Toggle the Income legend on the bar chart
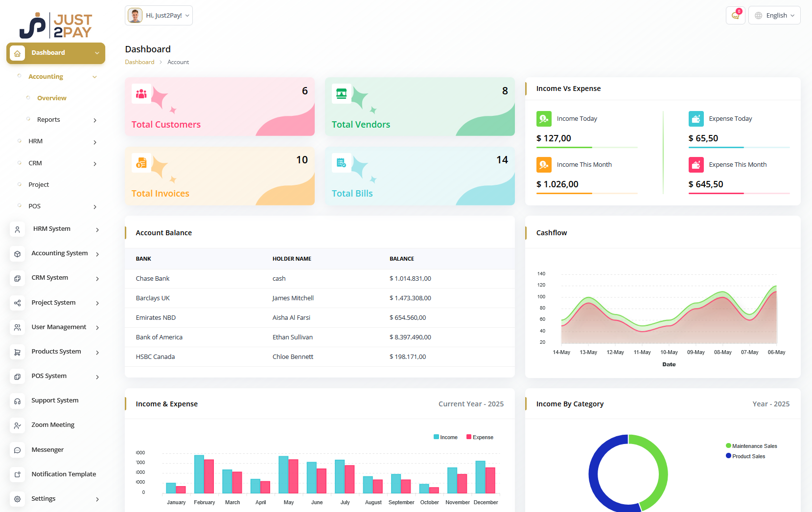The image size is (812, 512). tap(445, 437)
